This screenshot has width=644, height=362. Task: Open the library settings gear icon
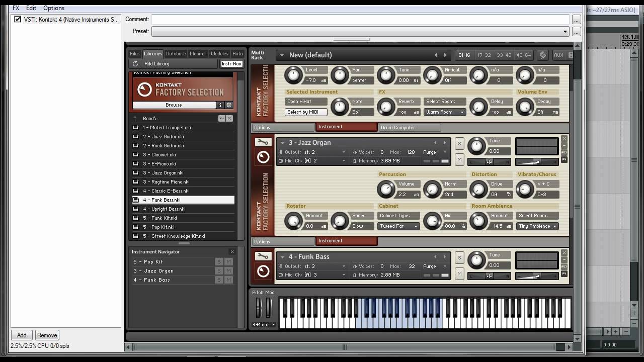coord(229,105)
